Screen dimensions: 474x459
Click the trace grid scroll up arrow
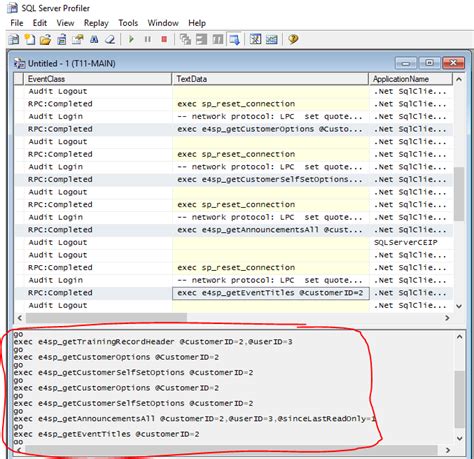click(x=459, y=79)
